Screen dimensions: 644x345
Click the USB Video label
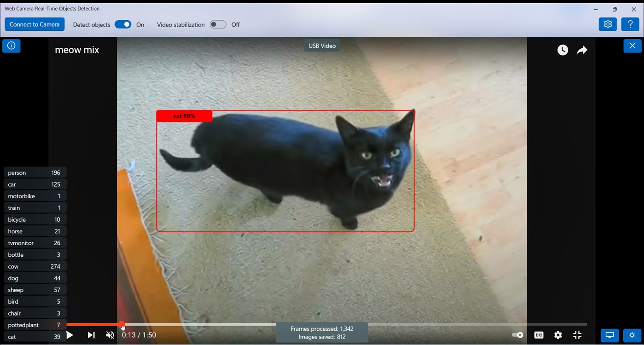click(322, 46)
